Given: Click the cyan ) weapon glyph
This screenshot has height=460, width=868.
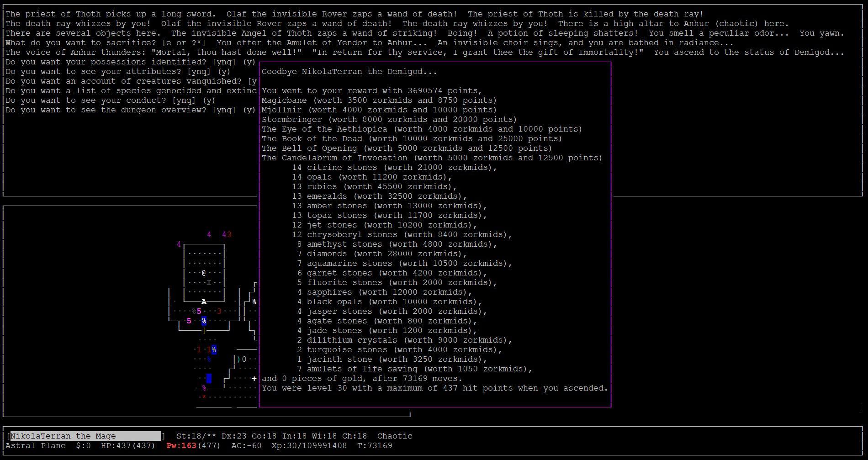Looking at the screenshot, I should [x=238, y=360].
